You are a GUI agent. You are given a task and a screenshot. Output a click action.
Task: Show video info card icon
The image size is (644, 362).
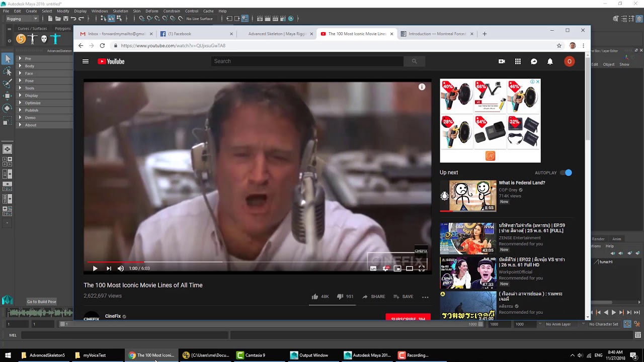click(x=422, y=87)
